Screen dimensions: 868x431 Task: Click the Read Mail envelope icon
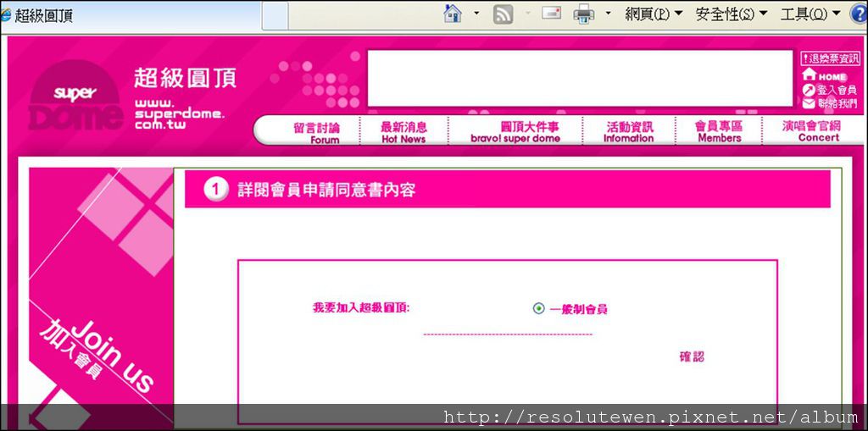pos(551,14)
